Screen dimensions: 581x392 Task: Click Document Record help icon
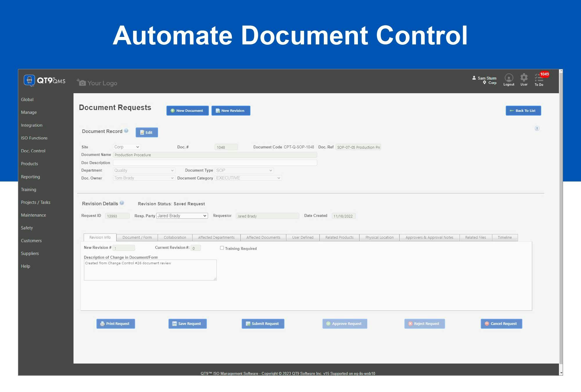point(126,131)
